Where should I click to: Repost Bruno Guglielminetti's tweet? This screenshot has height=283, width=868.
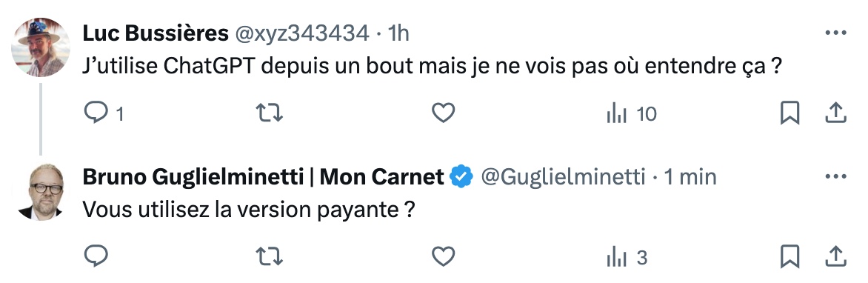point(270,257)
